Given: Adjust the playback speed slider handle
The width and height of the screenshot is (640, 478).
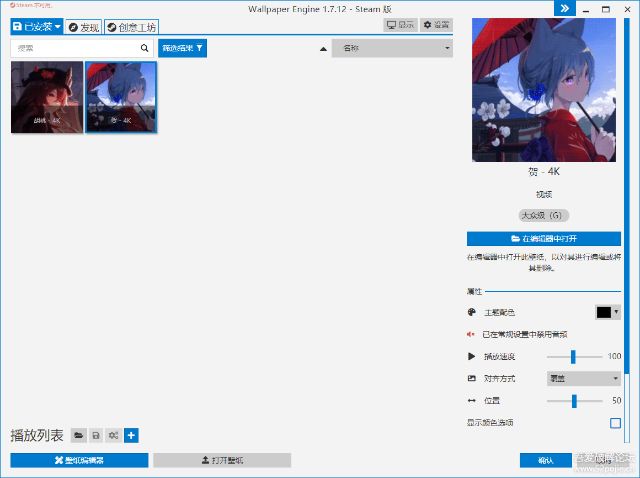Looking at the screenshot, I should 573,357.
